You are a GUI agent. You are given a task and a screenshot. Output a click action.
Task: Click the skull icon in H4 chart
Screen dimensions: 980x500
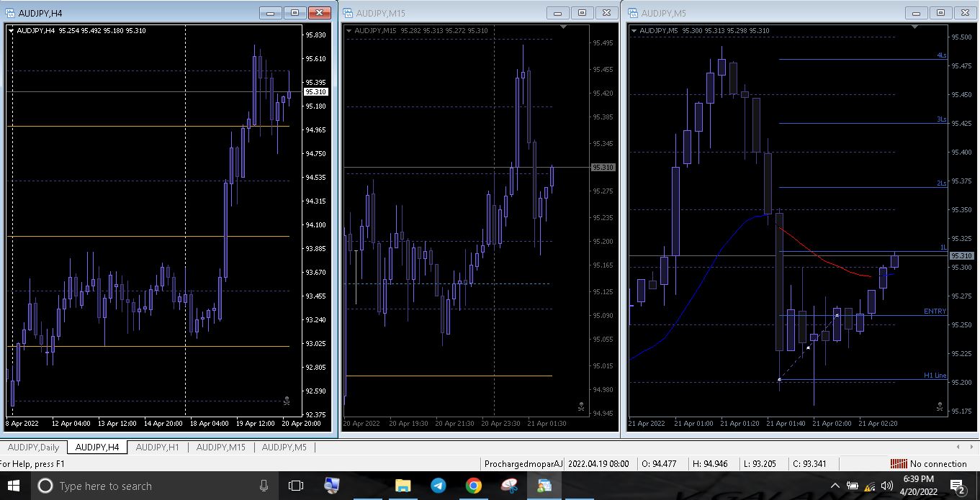[x=286, y=401]
